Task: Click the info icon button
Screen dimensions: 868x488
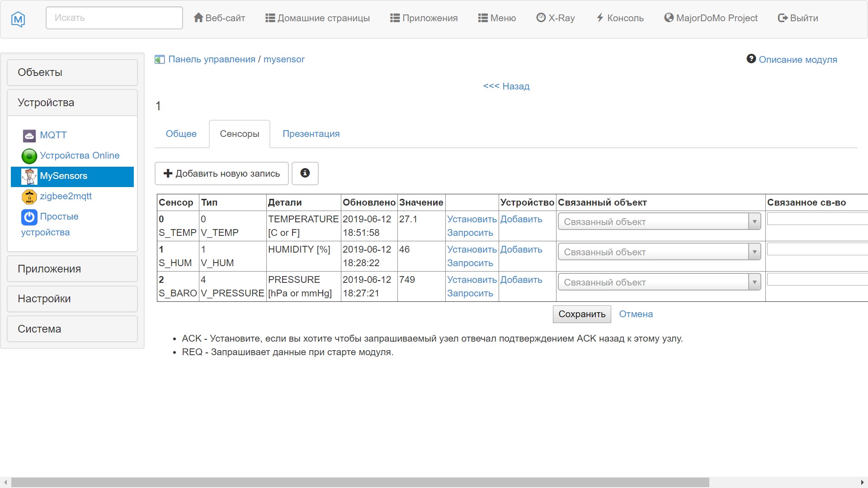Action: click(305, 173)
